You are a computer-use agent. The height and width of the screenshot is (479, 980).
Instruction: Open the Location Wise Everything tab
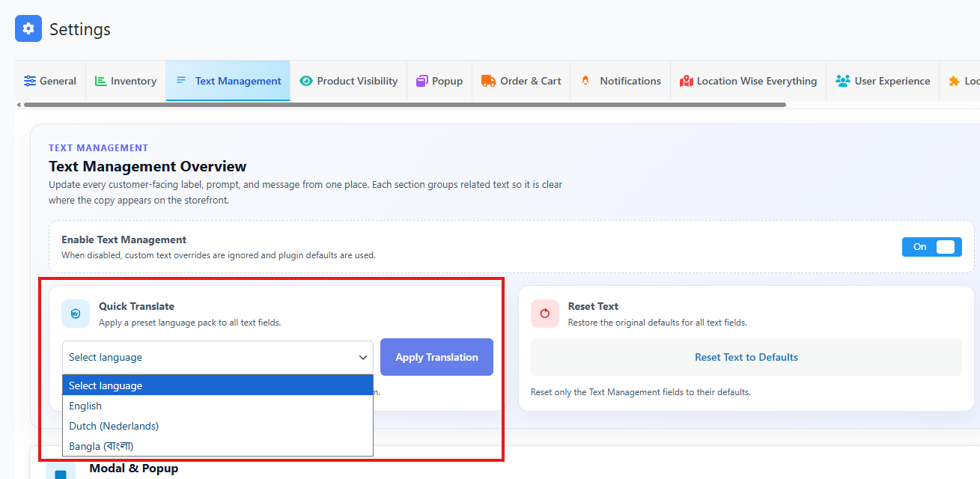[x=749, y=81]
